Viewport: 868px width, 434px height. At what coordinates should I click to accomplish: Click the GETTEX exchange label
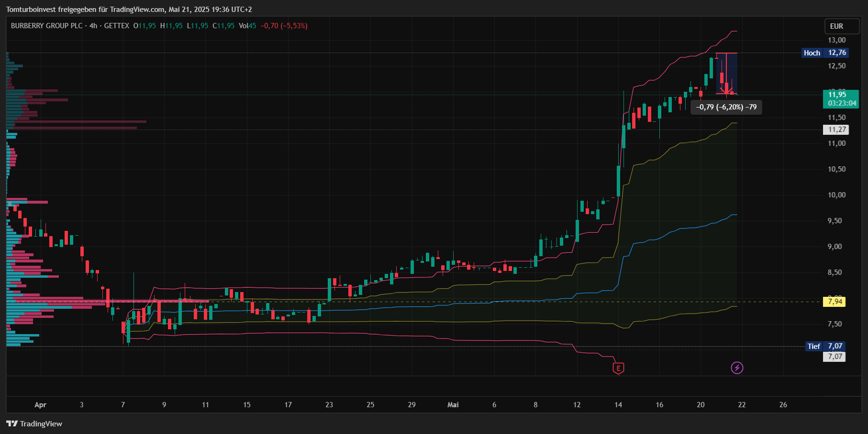click(117, 26)
